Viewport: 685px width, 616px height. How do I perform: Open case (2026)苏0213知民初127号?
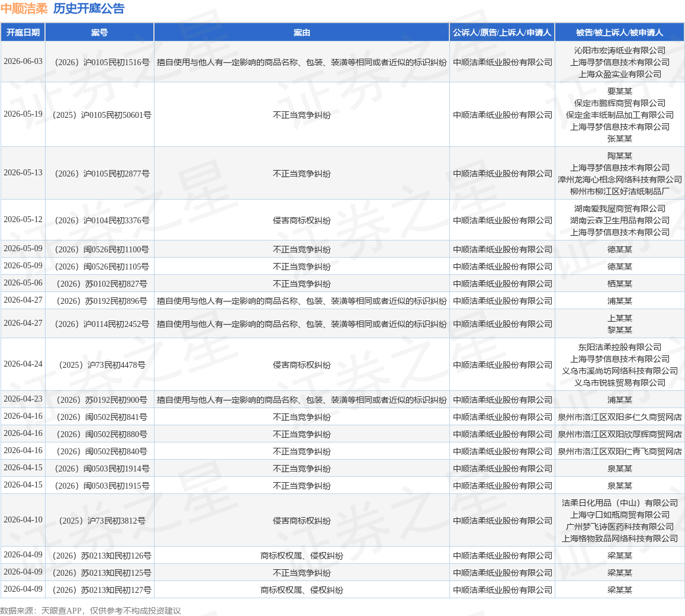coord(102,590)
